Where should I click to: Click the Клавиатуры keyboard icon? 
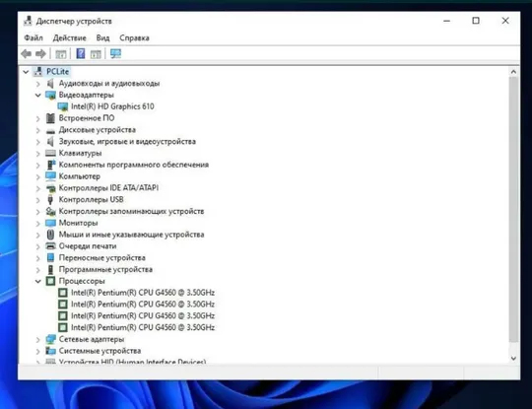coord(50,153)
